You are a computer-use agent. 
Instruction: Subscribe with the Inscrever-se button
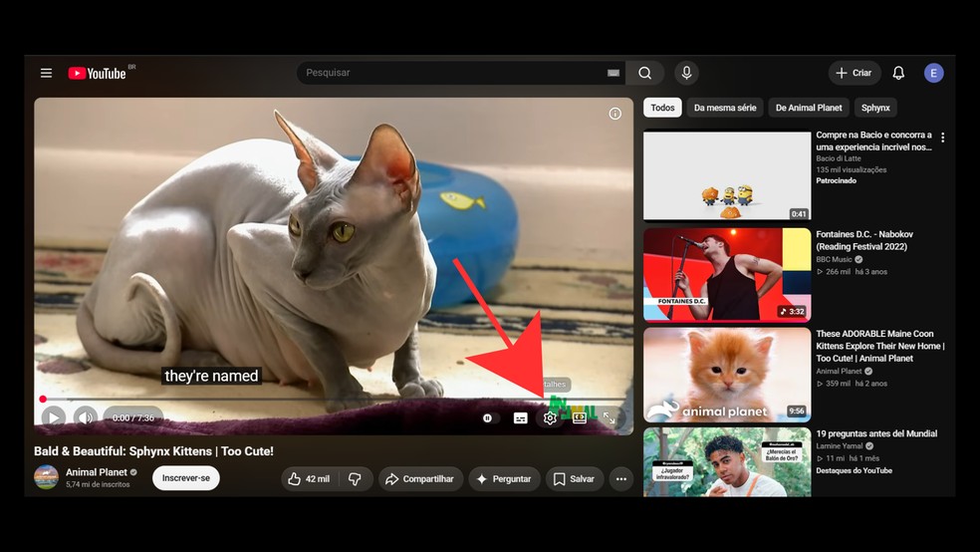point(185,478)
